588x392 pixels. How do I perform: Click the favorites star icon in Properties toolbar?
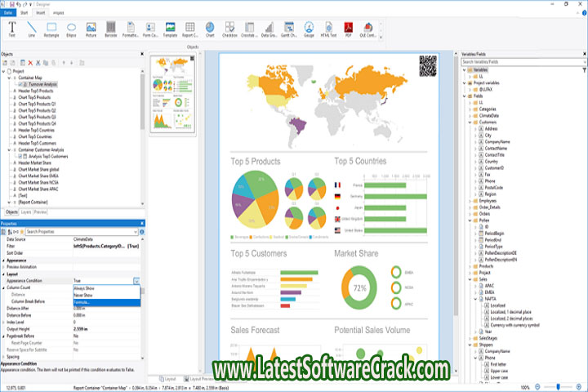click(22, 232)
